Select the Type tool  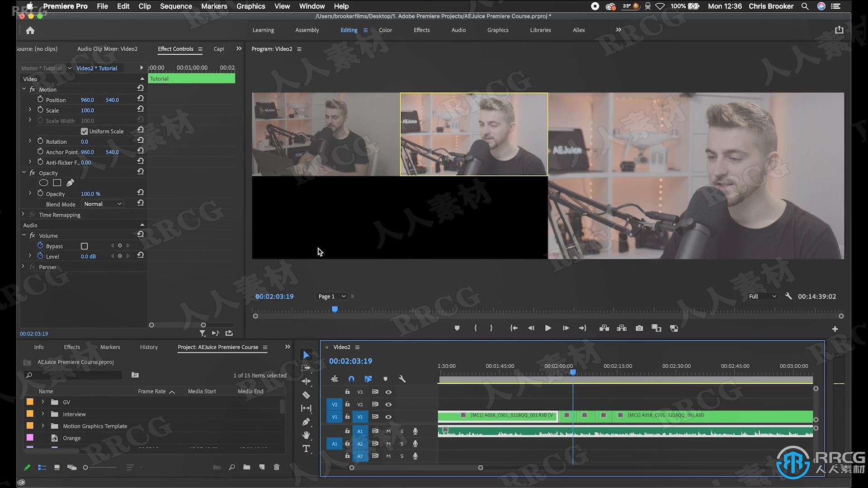[306, 449]
